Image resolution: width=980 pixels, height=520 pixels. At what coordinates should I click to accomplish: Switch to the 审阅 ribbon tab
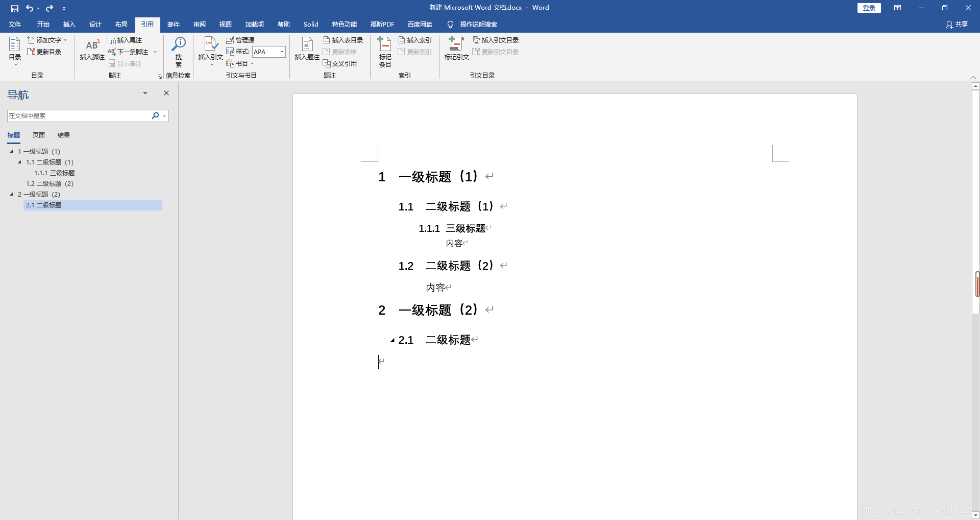[x=199, y=25]
